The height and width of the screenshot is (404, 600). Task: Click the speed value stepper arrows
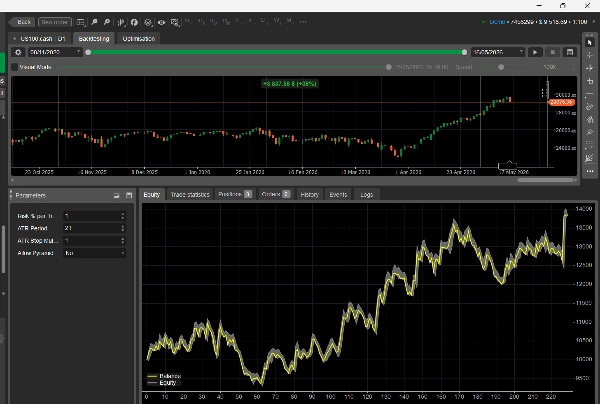click(573, 67)
